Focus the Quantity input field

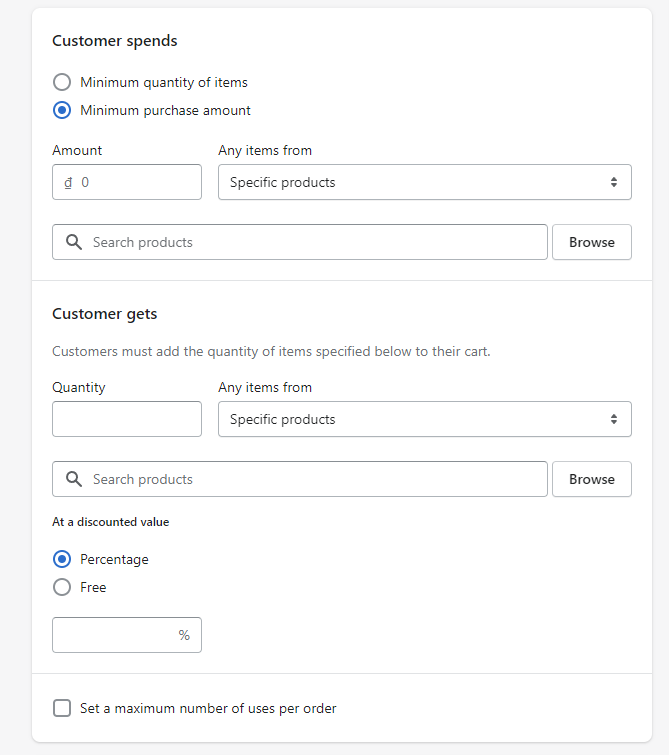[127, 419]
